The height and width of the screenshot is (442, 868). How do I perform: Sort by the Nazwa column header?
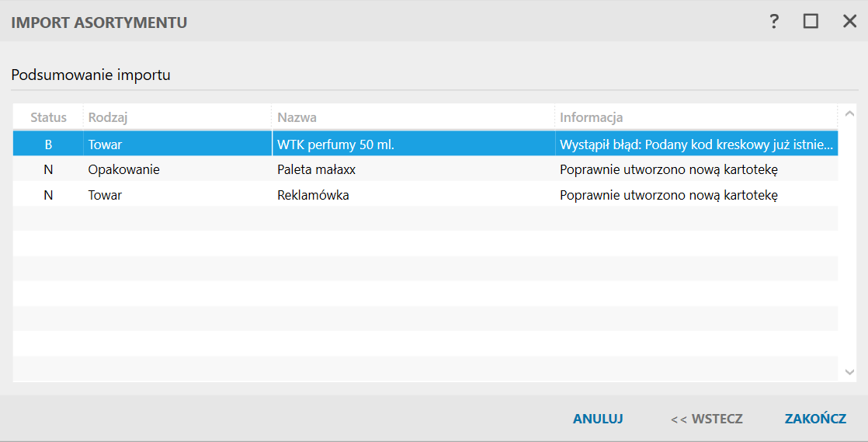pyautogui.click(x=297, y=117)
